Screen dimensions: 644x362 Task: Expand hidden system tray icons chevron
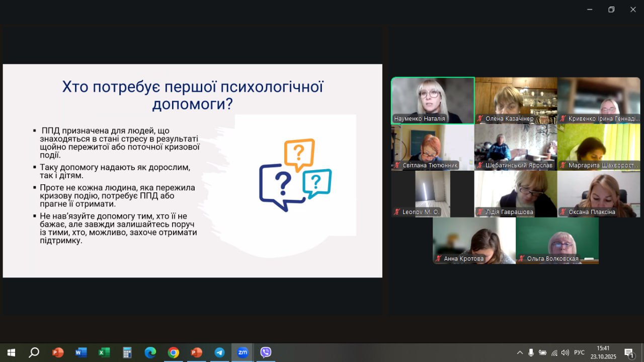pos(520,352)
